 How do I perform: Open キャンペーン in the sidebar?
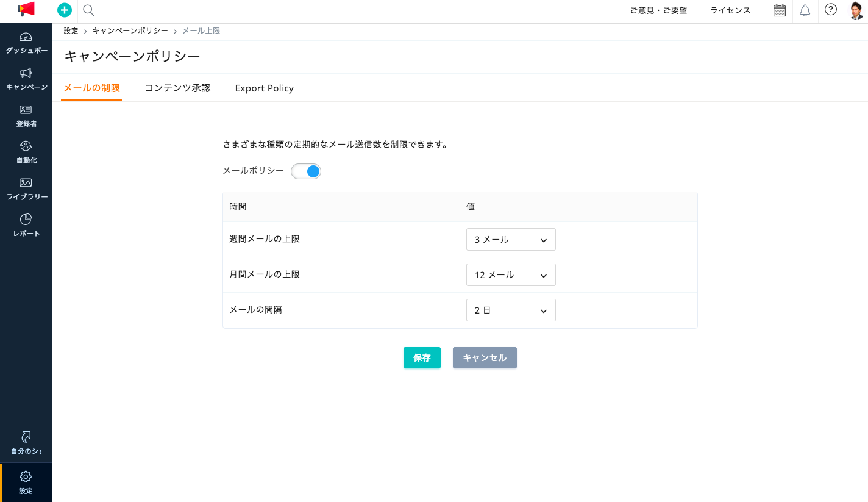click(26, 80)
